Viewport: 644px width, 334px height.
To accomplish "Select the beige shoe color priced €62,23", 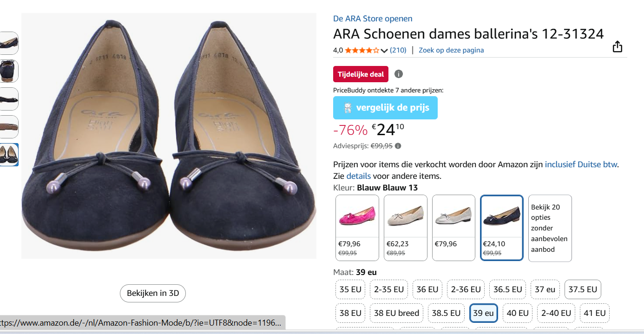I will tap(405, 216).
